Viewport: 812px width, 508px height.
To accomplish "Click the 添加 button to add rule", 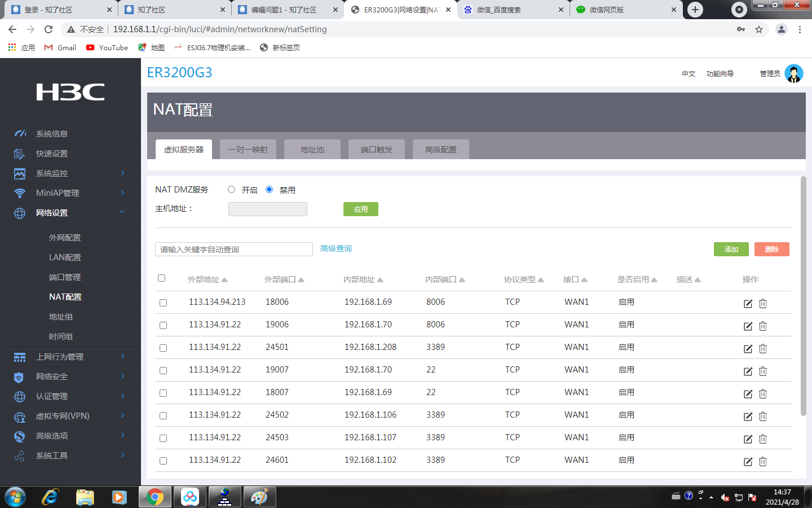I will coord(731,249).
